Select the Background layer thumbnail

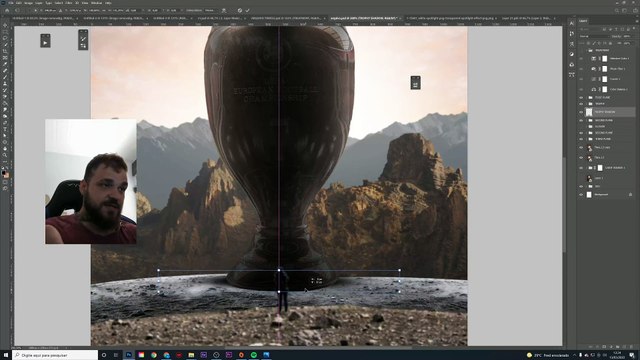(x=589, y=194)
